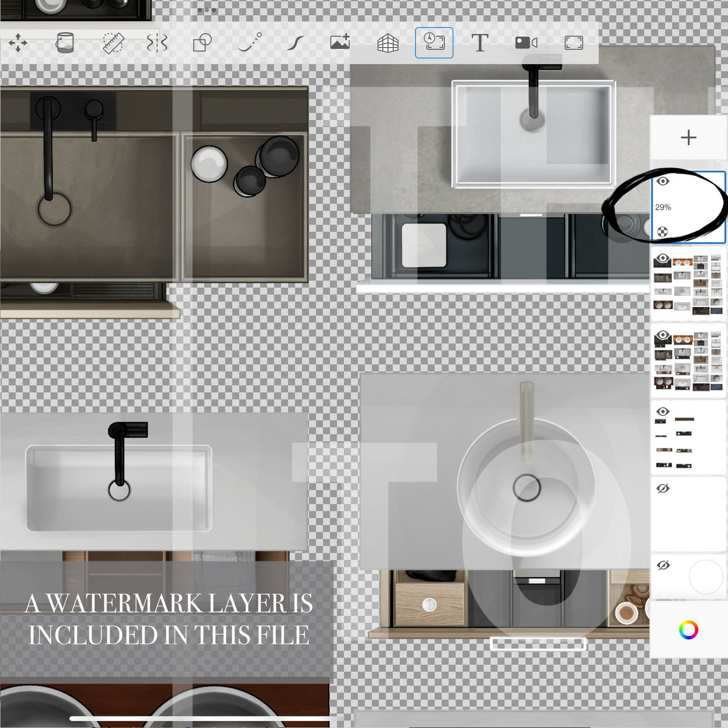Show the hidden layer with white circle

(663, 565)
